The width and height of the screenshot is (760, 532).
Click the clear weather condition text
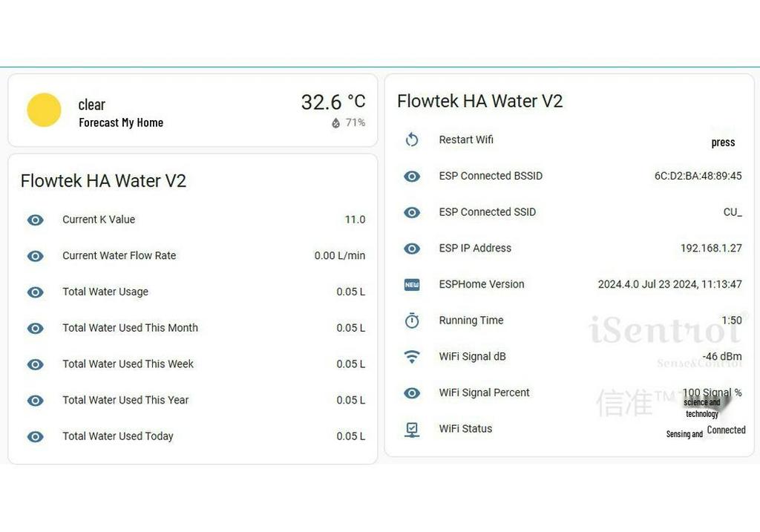click(x=91, y=105)
